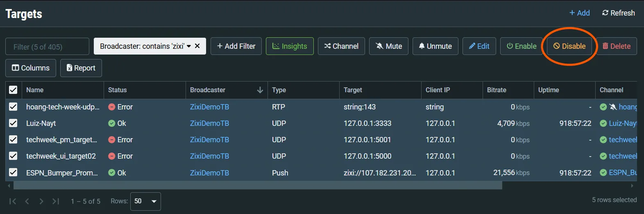Open the Rows per page dropdown
This screenshot has height=214, width=644.
coord(145,201)
